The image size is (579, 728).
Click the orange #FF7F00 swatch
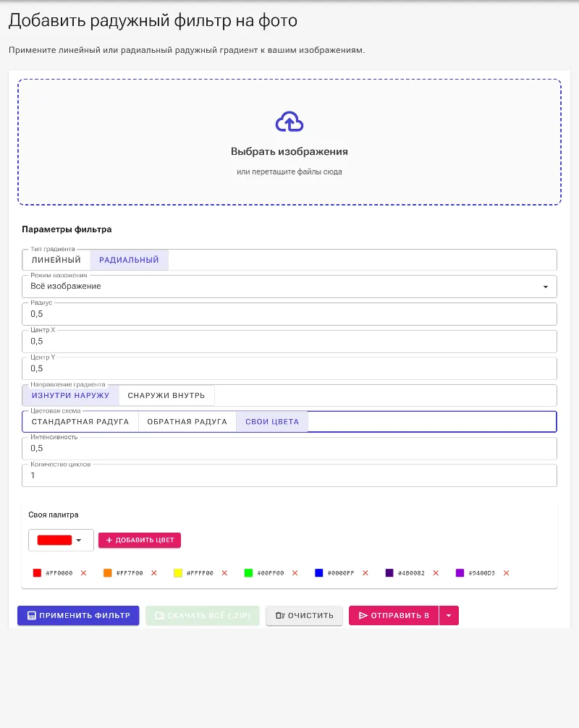tap(108, 573)
